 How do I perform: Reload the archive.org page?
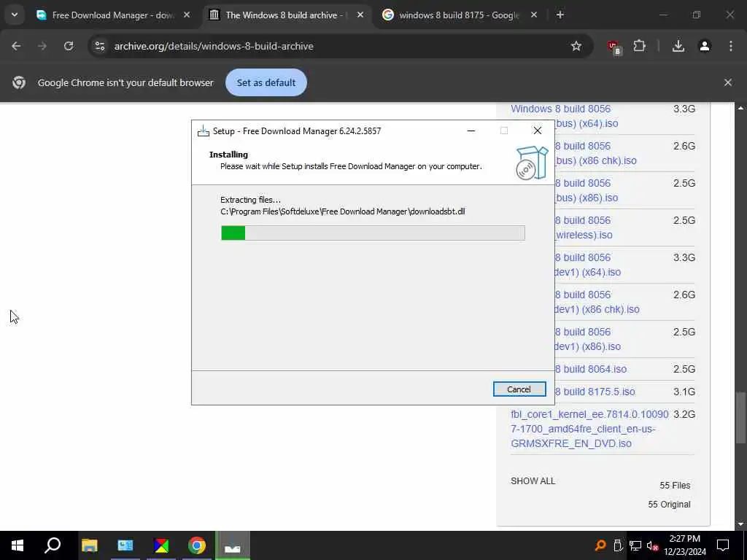click(69, 46)
